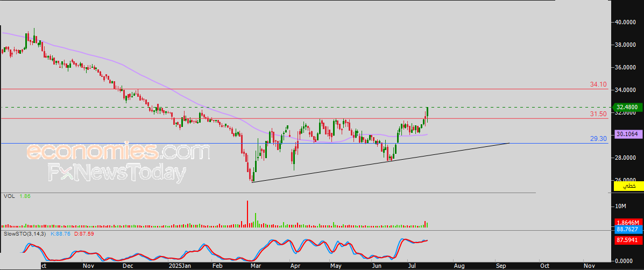The image size is (644, 270).
Task: Click the 34.10 resistance level label
Action: [598, 84]
